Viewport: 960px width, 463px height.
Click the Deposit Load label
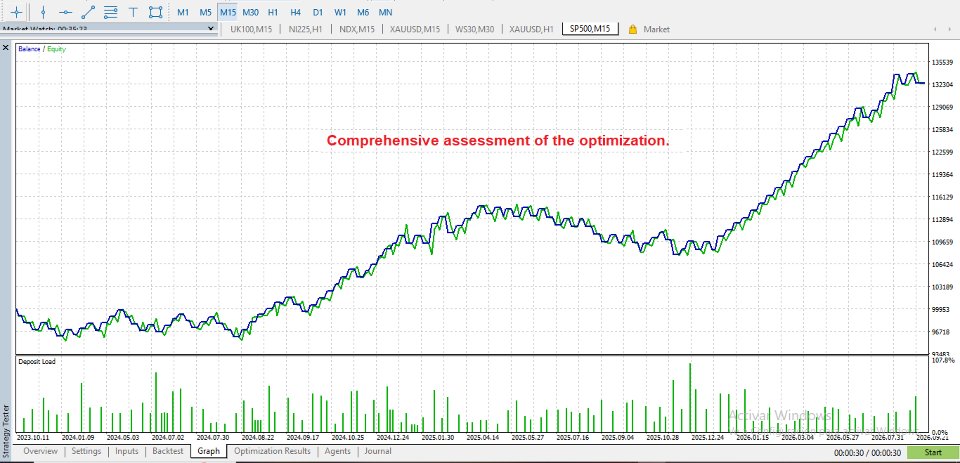(37, 362)
